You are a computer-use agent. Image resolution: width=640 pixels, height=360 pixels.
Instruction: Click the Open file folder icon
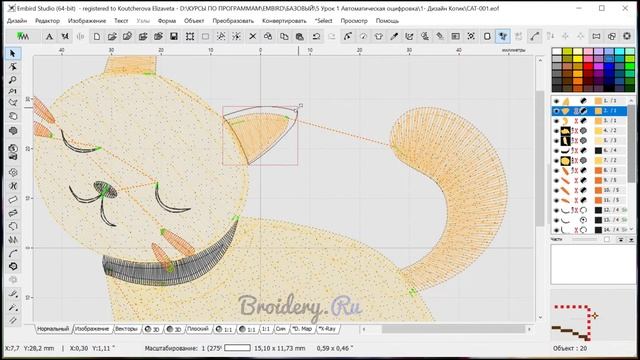(x=112, y=36)
